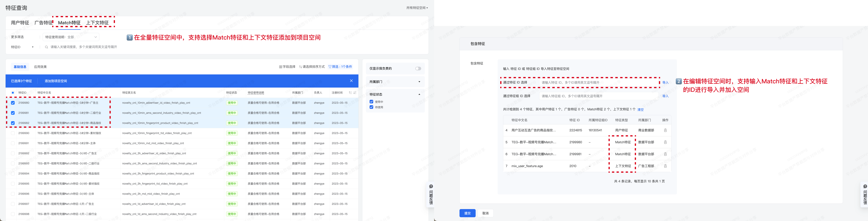Click the 提交 submit button
The width and height of the screenshot is (868, 221).
pos(467,213)
